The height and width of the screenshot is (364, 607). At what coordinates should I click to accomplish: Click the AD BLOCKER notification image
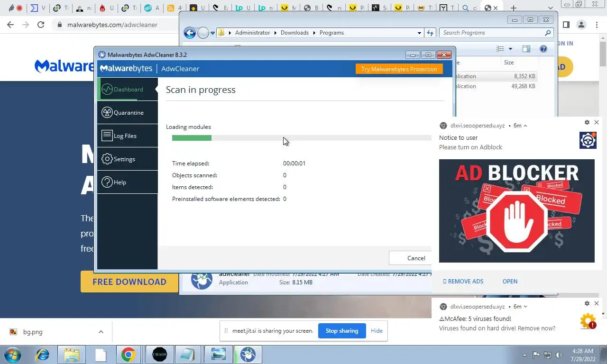coord(516,211)
